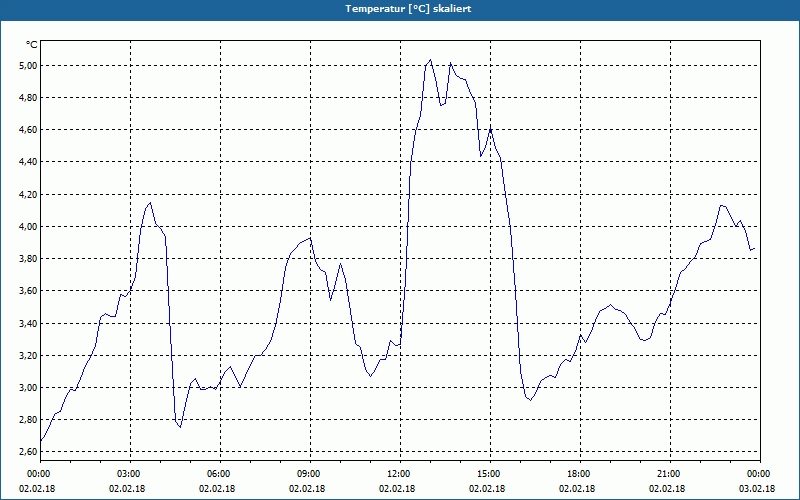This screenshot has height=500, width=800.
Task: Select the 2,60 y-axis label
Action: [28, 452]
